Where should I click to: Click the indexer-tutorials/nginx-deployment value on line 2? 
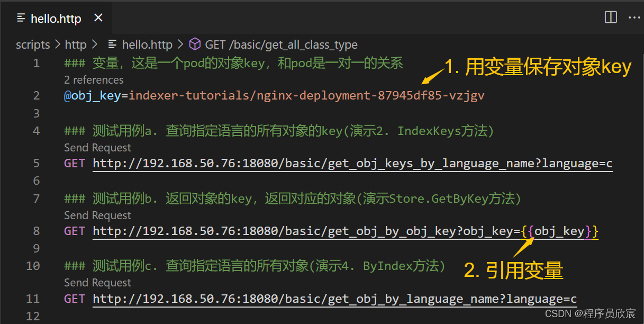(306, 96)
